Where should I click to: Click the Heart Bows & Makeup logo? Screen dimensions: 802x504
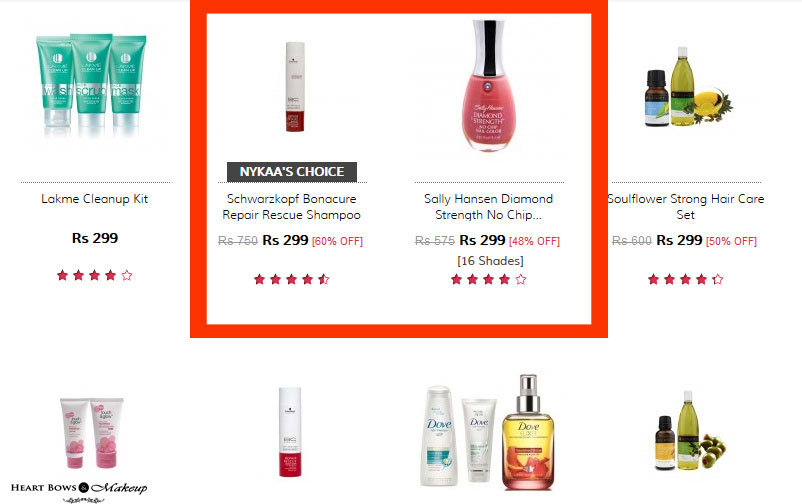point(79,491)
